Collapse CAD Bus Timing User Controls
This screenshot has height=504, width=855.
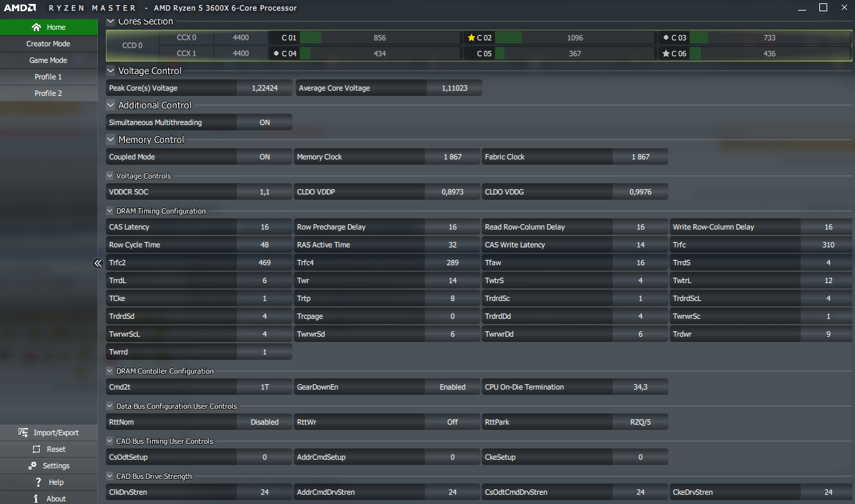tap(110, 441)
